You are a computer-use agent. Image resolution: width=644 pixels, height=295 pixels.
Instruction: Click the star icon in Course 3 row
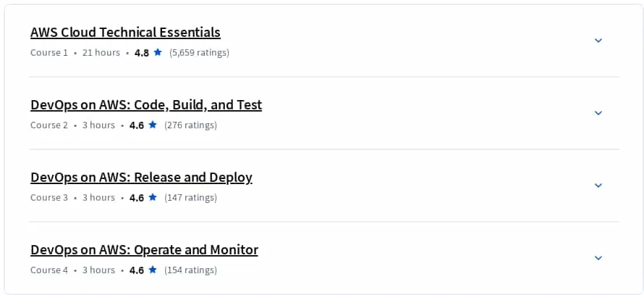tap(153, 197)
